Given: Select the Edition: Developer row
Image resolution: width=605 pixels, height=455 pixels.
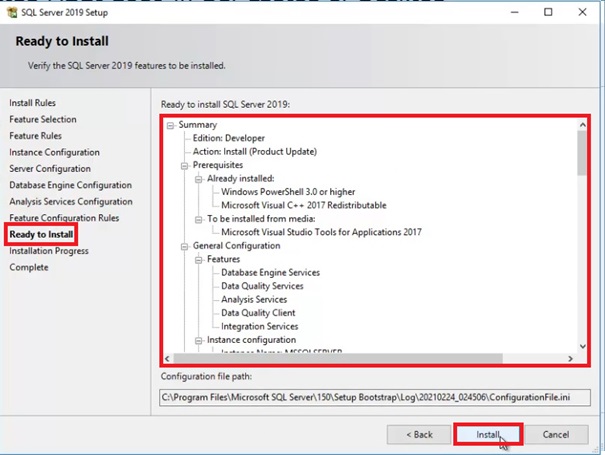Looking at the screenshot, I should click(229, 138).
